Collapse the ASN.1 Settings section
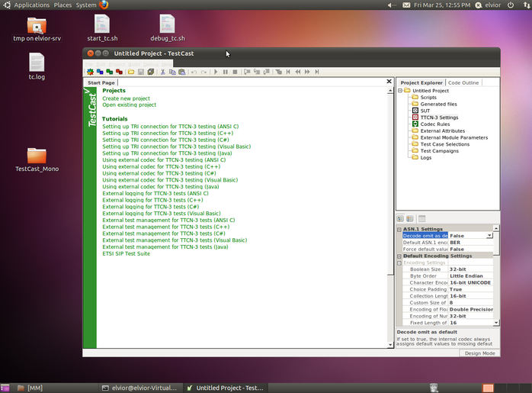Screen dimensions: 532x393 (x=399, y=229)
